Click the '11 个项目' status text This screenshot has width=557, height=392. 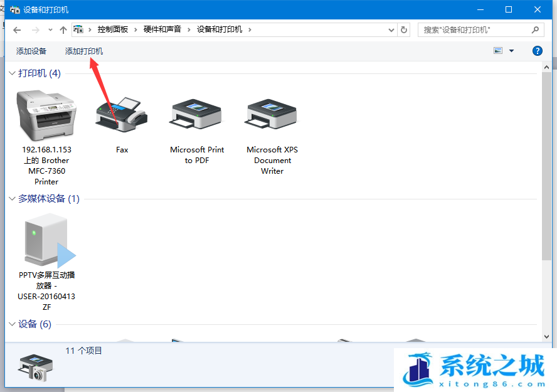(83, 351)
